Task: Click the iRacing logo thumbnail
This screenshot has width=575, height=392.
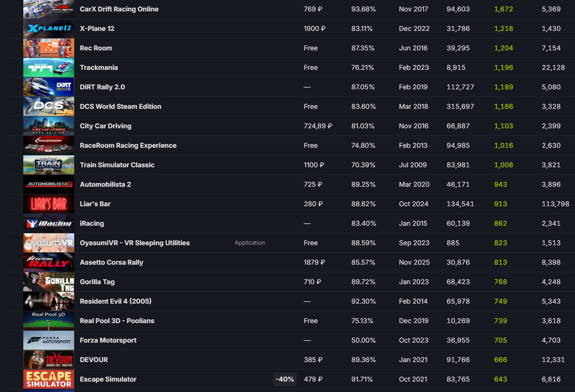Action: pos(49,223)
